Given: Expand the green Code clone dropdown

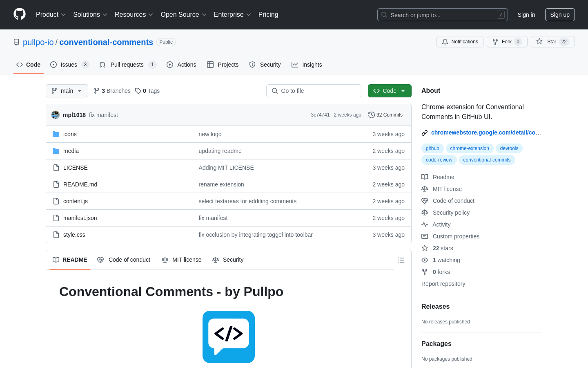Looking at the screenshot, I should [x=390, y=91].
